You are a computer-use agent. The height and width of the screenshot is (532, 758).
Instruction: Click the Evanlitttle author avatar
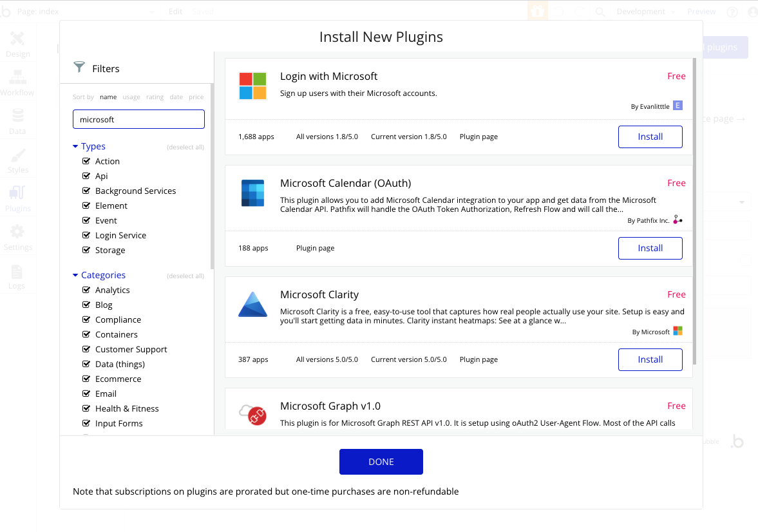point(677,106)
